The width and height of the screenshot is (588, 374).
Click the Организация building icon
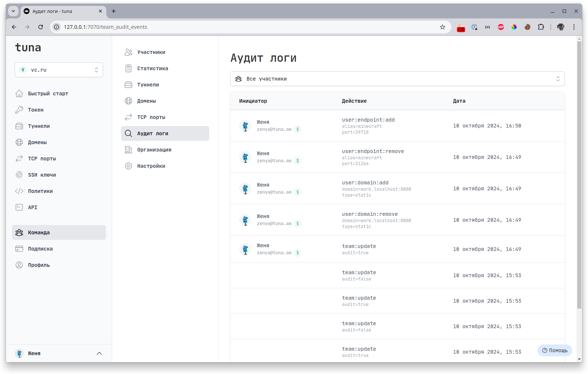tap(128, 150)
